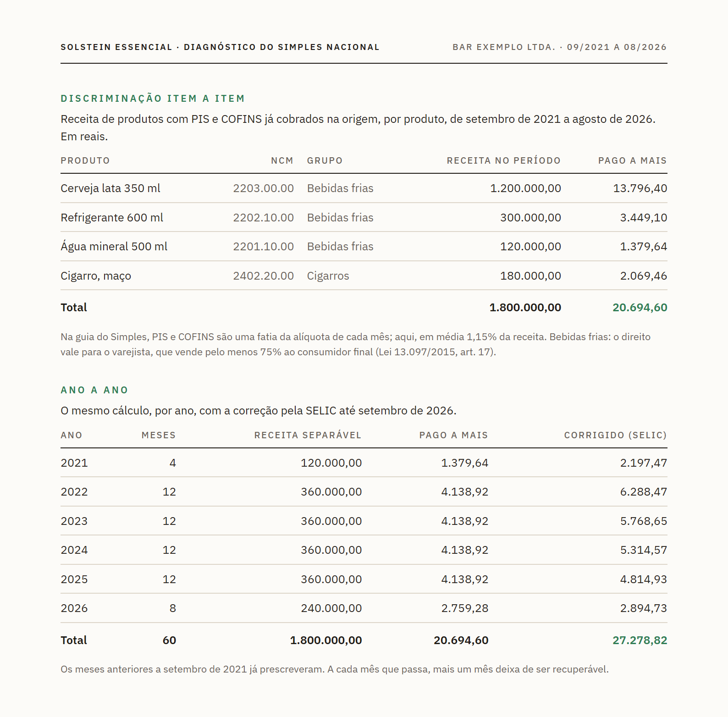Screen dimensions: 728x717
Task: Click the Produto column header
Action: point(85,161)
